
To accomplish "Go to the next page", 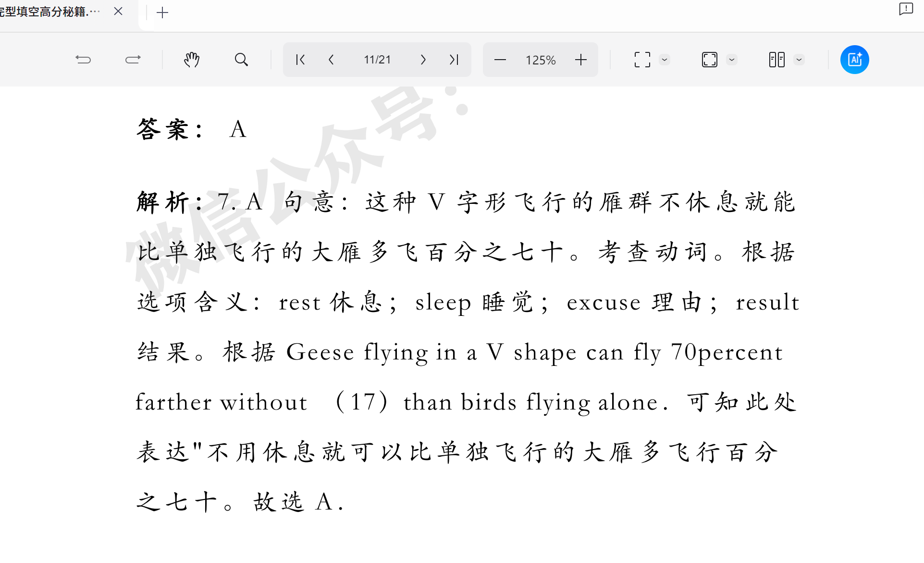I will (423, 60).
